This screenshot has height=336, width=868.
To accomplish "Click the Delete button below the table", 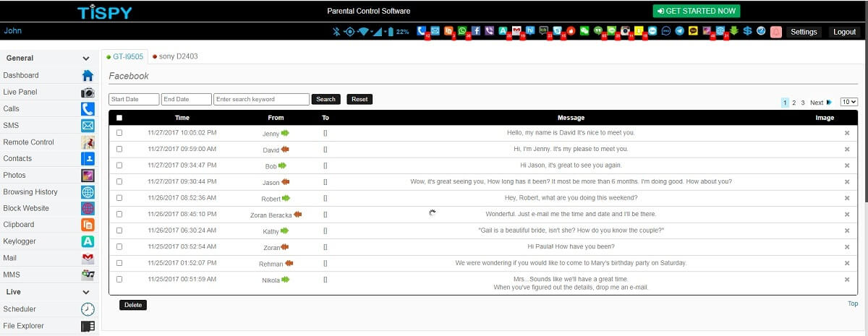I will tap(133, 305).
